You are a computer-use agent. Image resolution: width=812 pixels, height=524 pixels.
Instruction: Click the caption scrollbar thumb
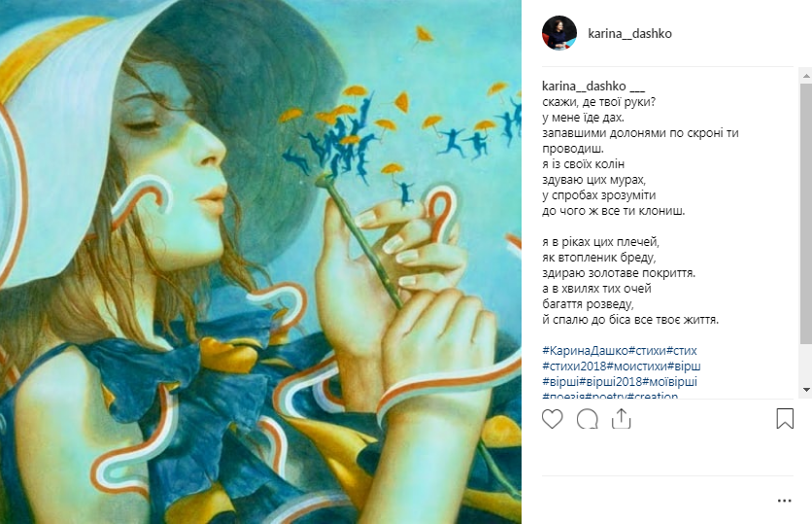point(806,213)
